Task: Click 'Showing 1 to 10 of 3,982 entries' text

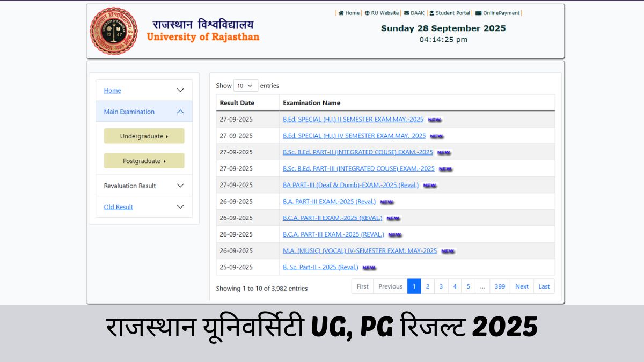Action: 262,289
